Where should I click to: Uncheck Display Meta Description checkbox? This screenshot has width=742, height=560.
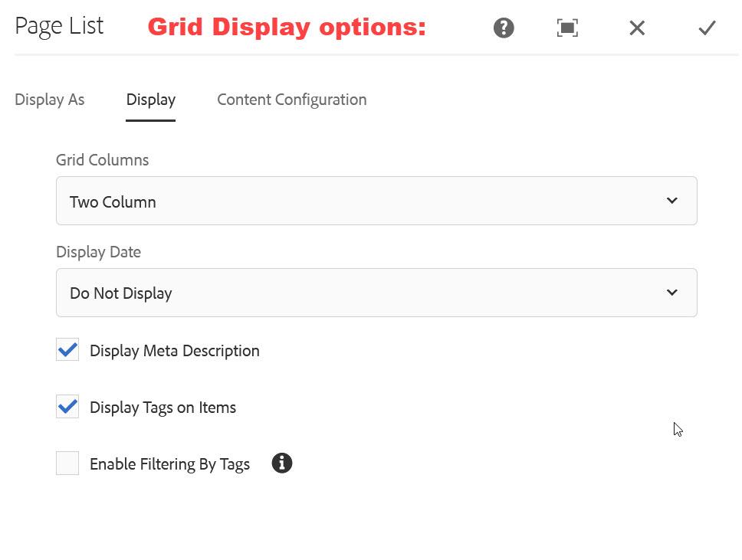[67, 349]
